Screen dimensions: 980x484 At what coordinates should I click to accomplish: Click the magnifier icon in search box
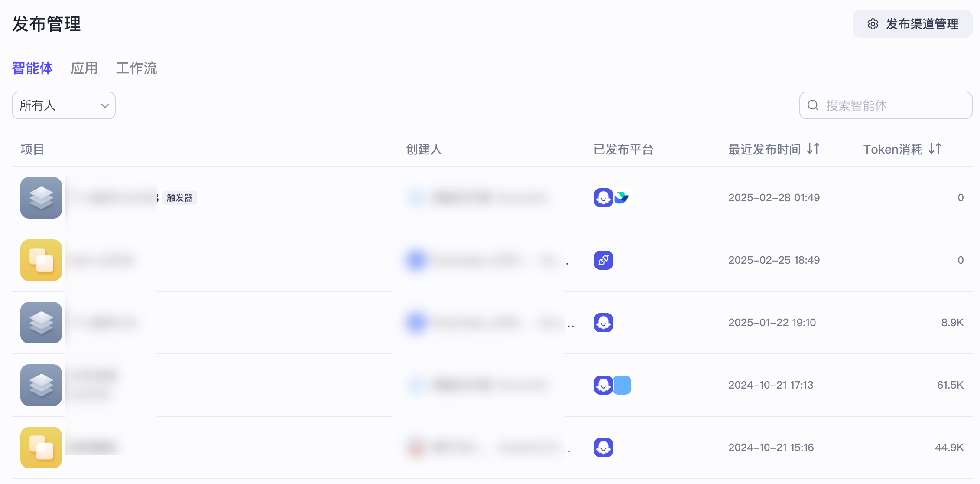(x=813, y=105)
